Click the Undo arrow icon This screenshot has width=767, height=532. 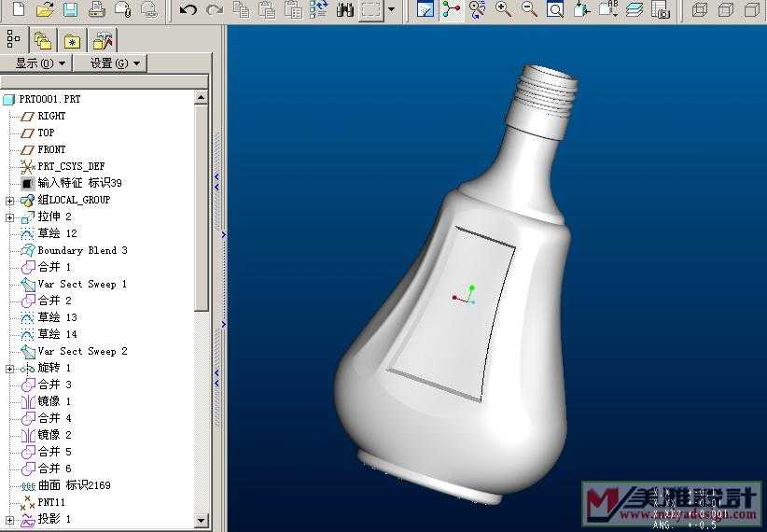click(x=188, y=10)
